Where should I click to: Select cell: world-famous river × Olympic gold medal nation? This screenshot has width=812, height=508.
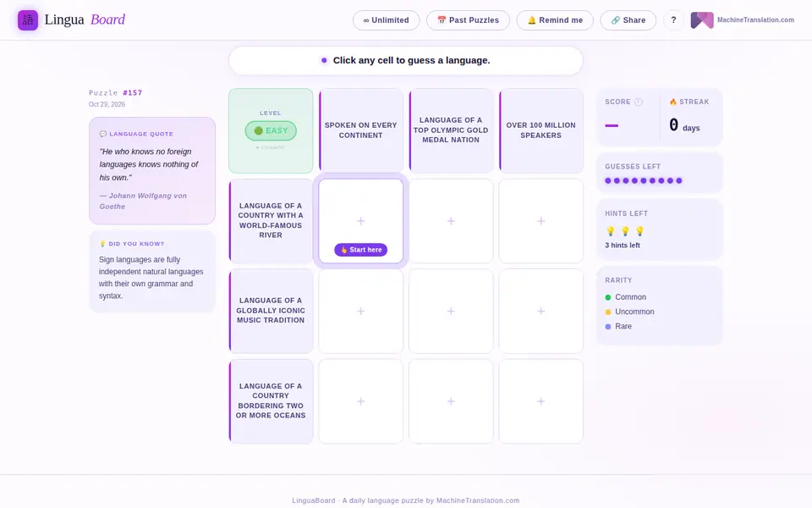(451, 221)
